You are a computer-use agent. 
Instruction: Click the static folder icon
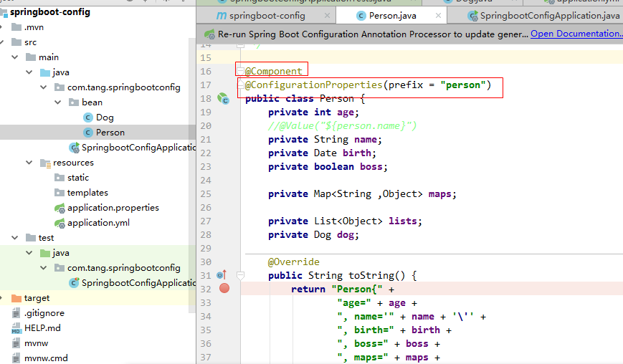click(60, 178)
